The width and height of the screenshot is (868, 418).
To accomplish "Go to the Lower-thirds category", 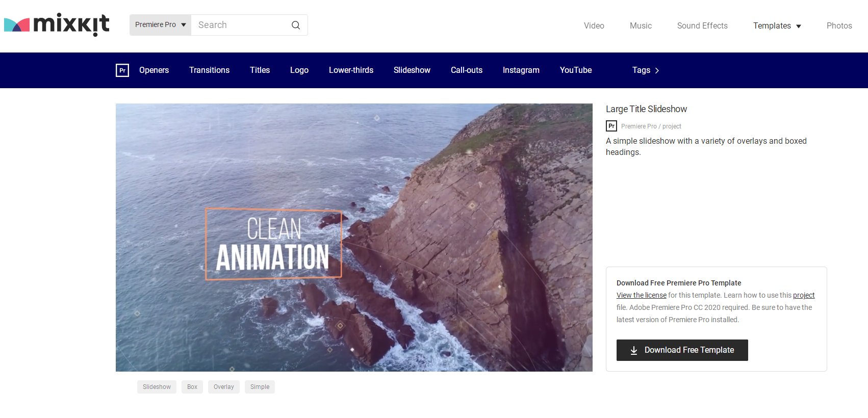I will (351, 70).
